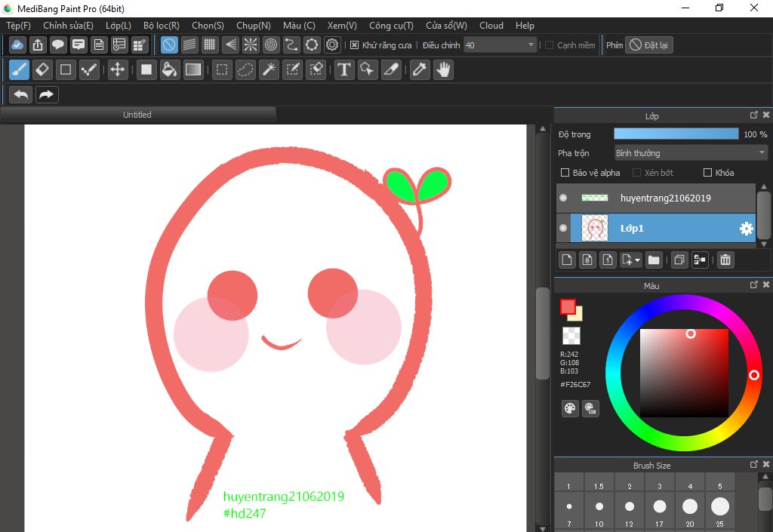
Task: Check the Khóa lock checkbox
Action: click(x=707, y=173)
